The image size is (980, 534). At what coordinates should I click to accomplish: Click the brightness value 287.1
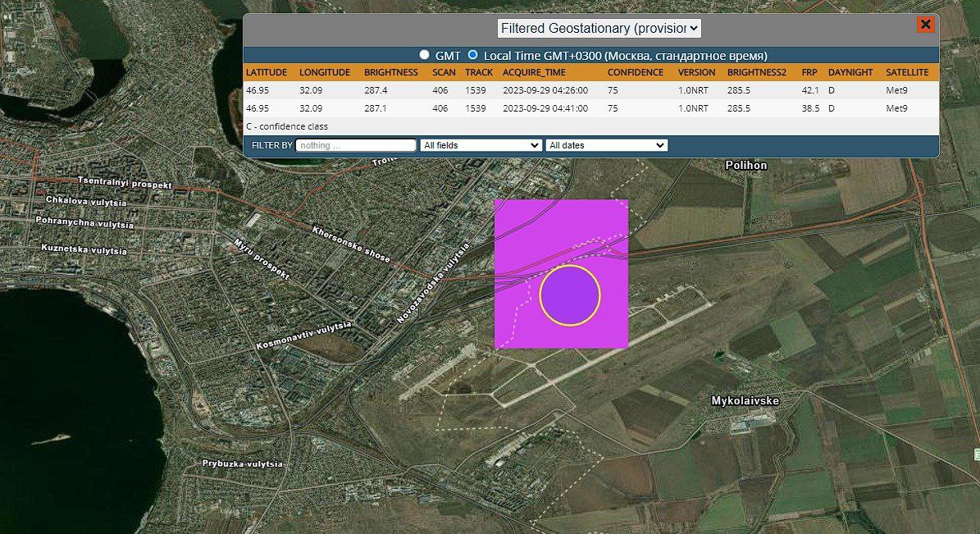[x=375, y=108]
